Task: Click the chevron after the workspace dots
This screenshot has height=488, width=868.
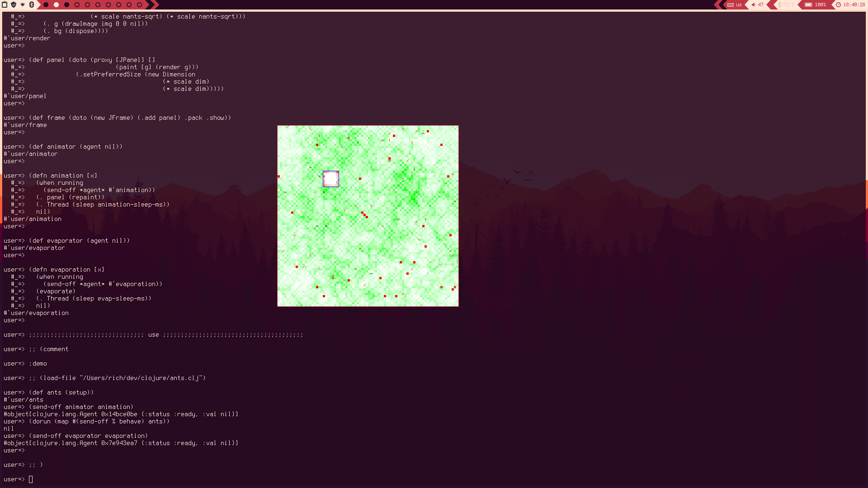Action: tap(151, 5)
